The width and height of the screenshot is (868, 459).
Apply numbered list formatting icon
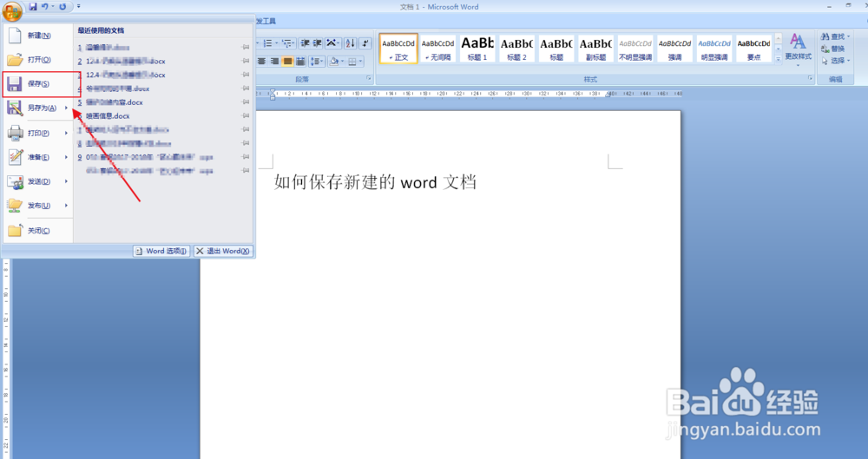(267, 43)
